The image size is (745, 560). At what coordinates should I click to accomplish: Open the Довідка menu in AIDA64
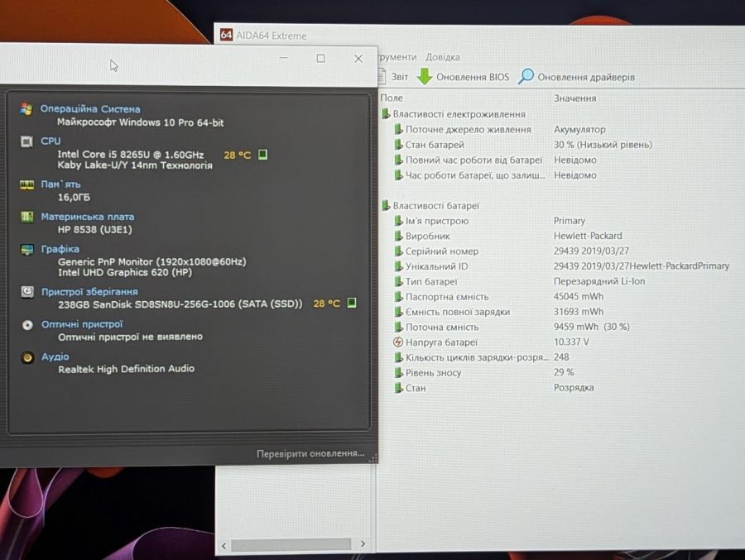click(442, 57)
